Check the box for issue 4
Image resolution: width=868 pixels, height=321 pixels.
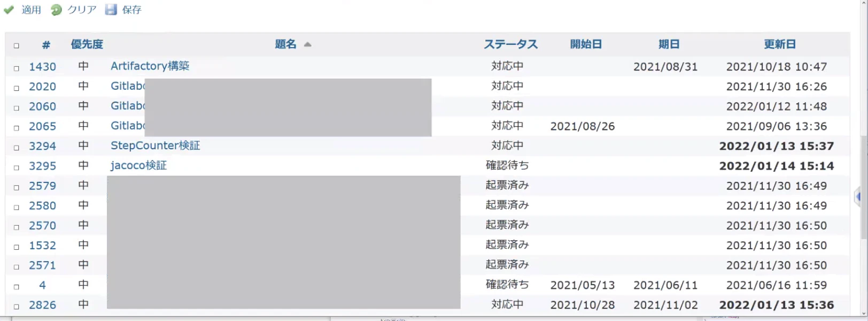click(16, 287)
